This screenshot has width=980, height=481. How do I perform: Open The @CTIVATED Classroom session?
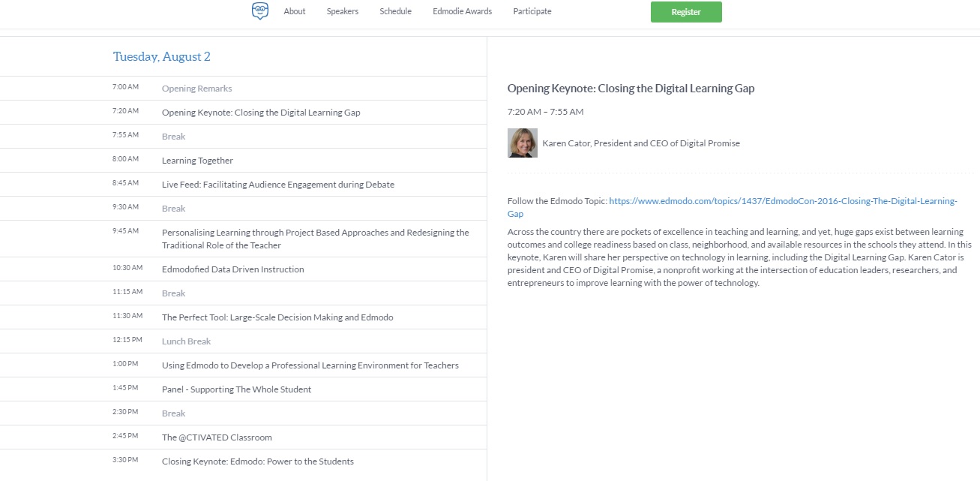tap(217, 437)
